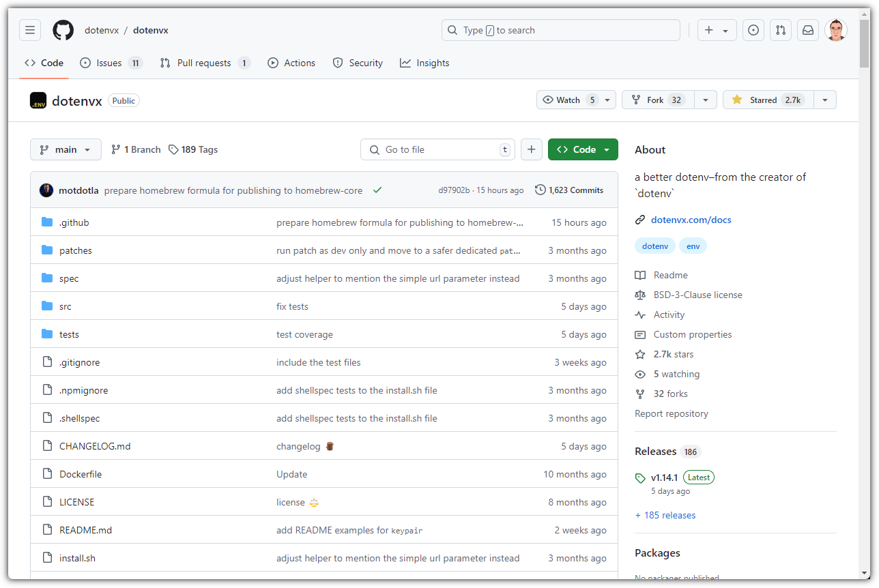Open the 'fix tests' commit message
This screenshot has width=879, height=588.
pyautogui.click(x=292, y=306)
